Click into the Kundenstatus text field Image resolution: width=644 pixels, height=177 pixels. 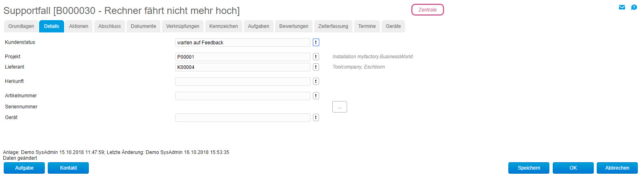click(x=243, y=42)
